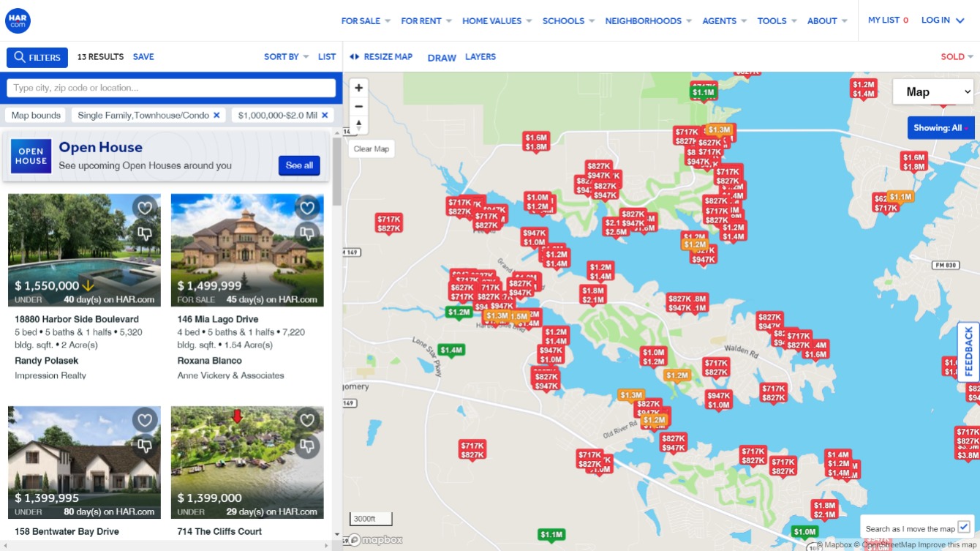Favorite the 146 Mia Lago Drive listing
This screenshot has height=551, width=980.
pyautogui.click(x=307, y=208)
